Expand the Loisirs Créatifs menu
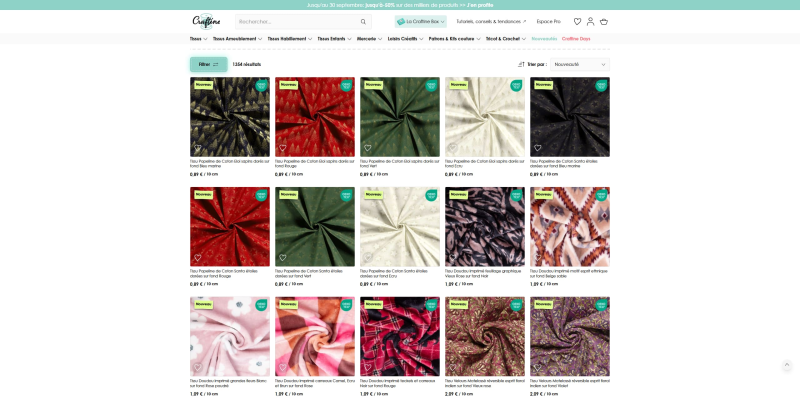The height and width of the screenshot is (400, 800). pos(406,39)
